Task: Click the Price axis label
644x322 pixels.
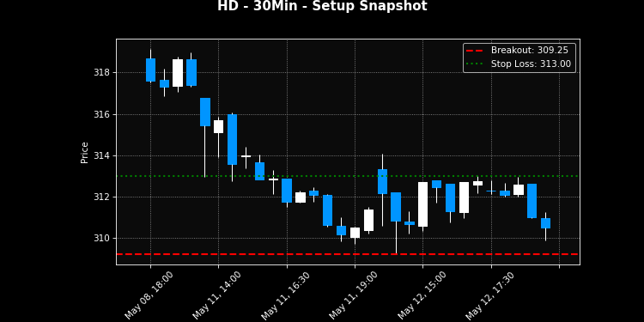Action: click(85, 153)
